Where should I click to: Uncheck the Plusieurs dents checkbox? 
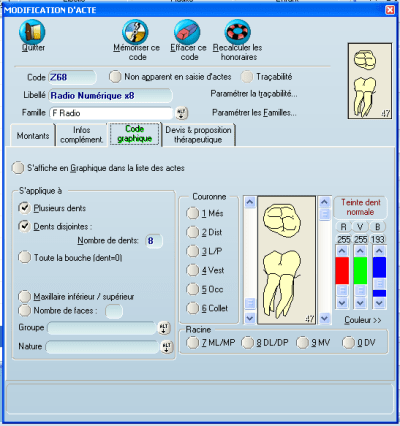pos(24,208)
